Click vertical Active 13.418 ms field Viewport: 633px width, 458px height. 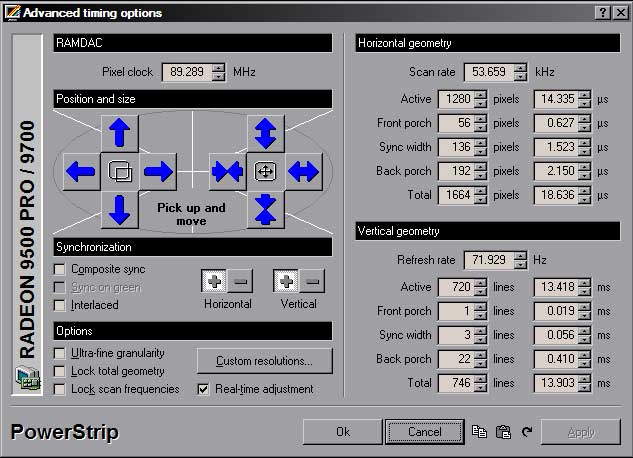pyautogui.click(x=556, y=287)
